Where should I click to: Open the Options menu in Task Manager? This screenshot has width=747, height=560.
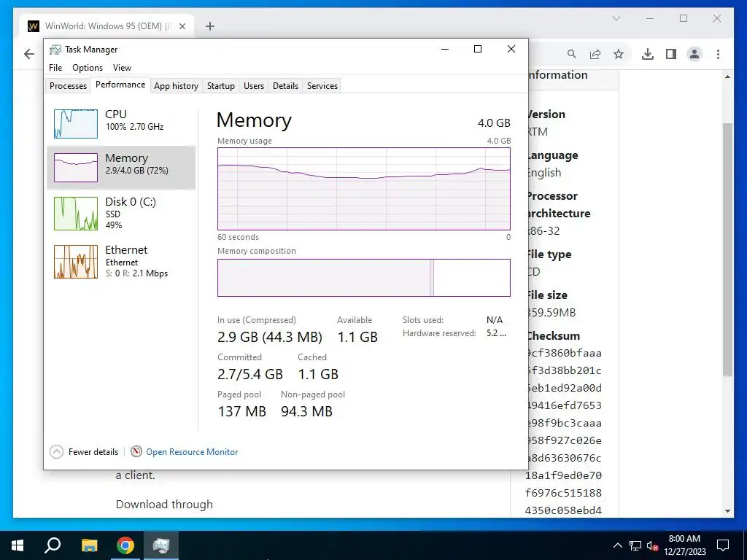[88, 68]
